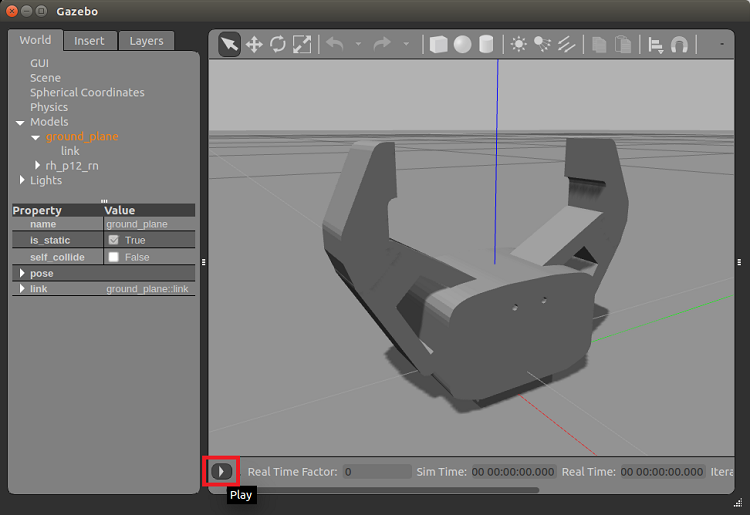Activate the translate mode tool

254,44
